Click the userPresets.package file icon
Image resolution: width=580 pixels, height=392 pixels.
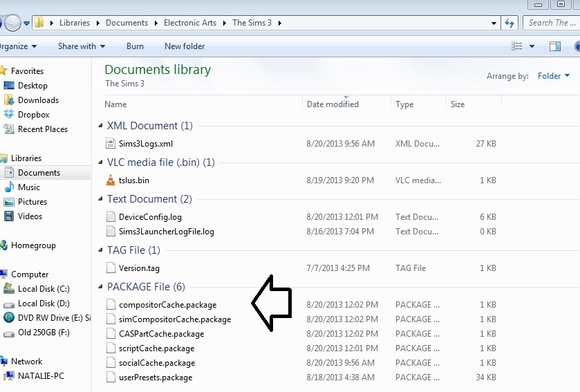(111, 377)
